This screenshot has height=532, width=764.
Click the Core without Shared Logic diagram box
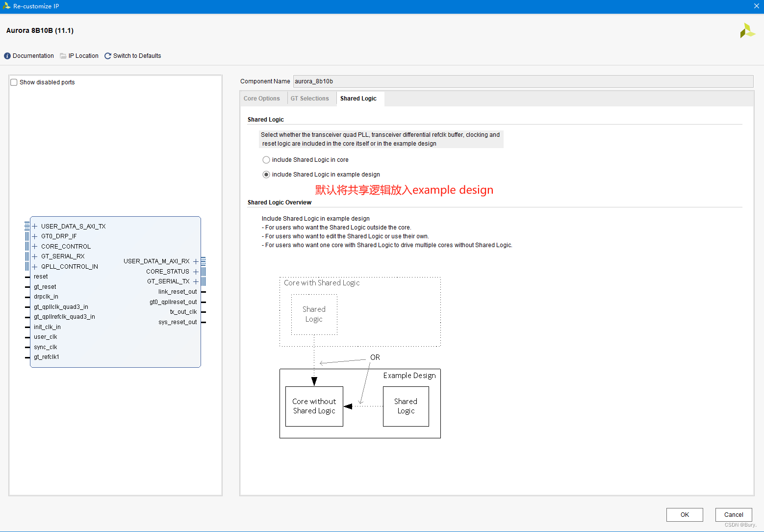314,406
